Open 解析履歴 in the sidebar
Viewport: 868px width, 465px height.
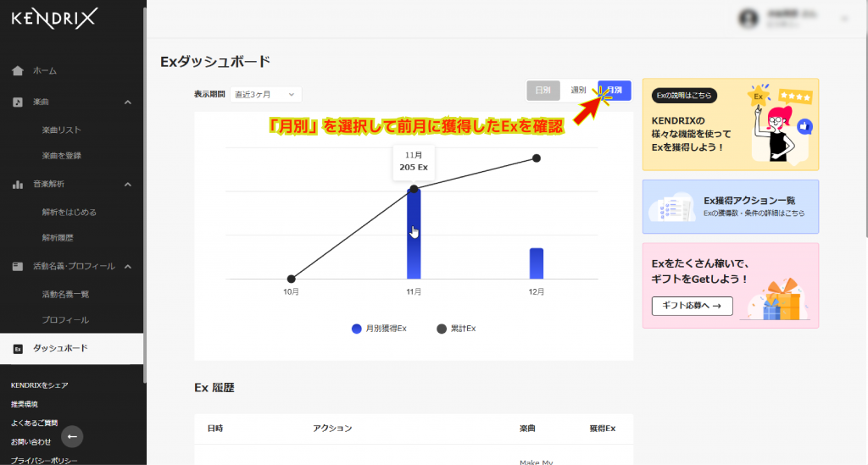[58, 237]
